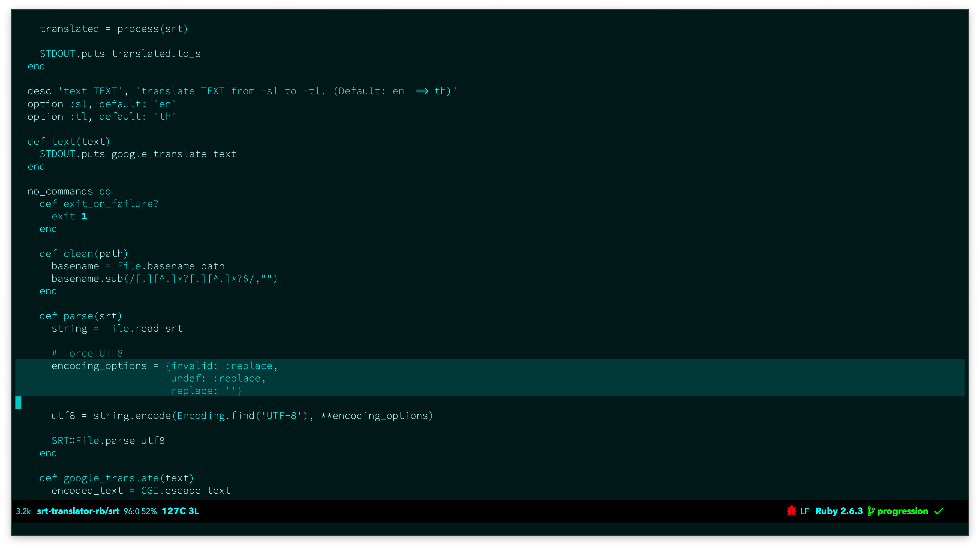Click the red debug bug icon
This screenshot has width=980, height=549.
click(x=791, y=511)
